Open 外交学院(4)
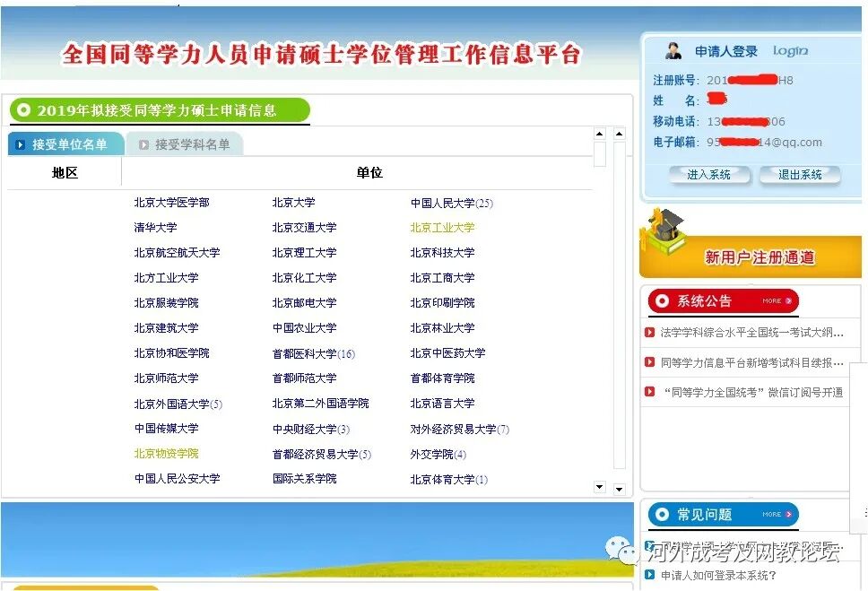The height and width of the screenshot is (591, 868). click(x=438, y=455)
